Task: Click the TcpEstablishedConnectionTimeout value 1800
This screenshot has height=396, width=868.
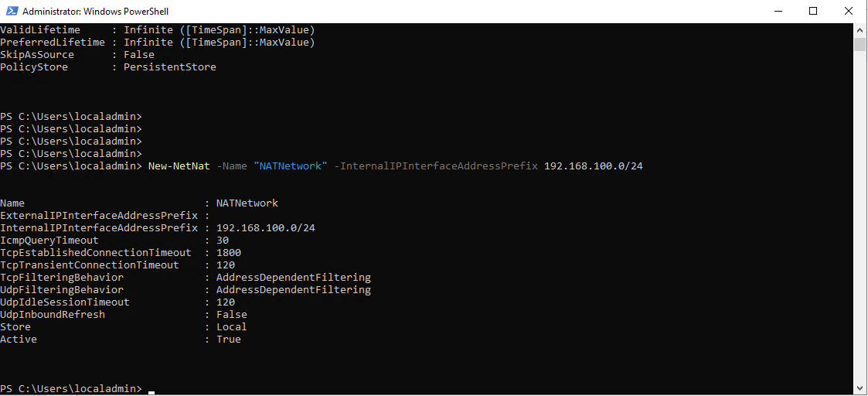Action: [229, 253]
